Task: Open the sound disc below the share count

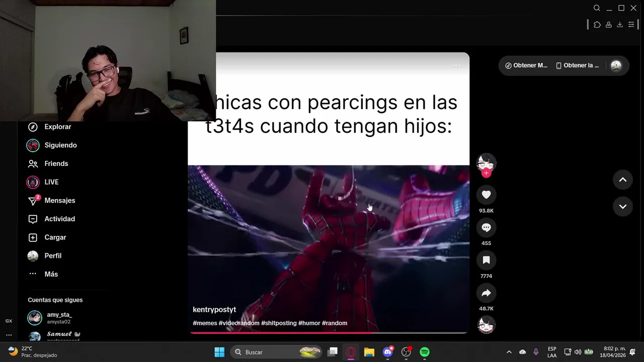Action: [486, 325]
